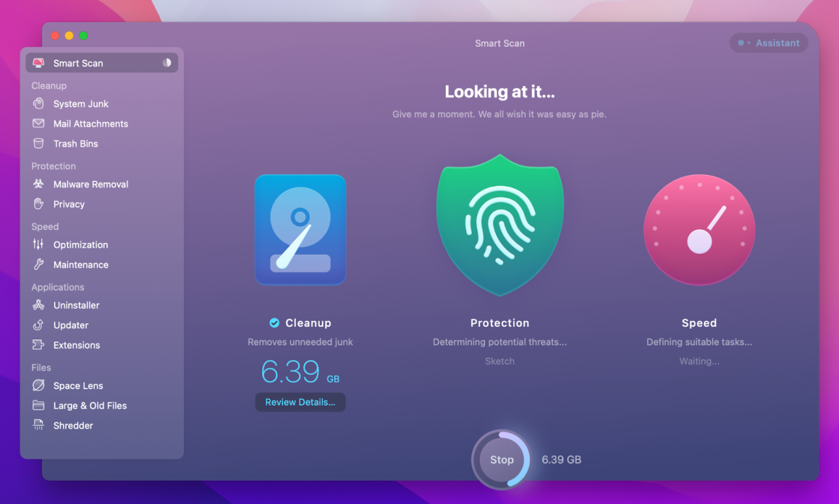
Task: Click "Defining suitable tasks..." status text
Action: click(699, 342)
